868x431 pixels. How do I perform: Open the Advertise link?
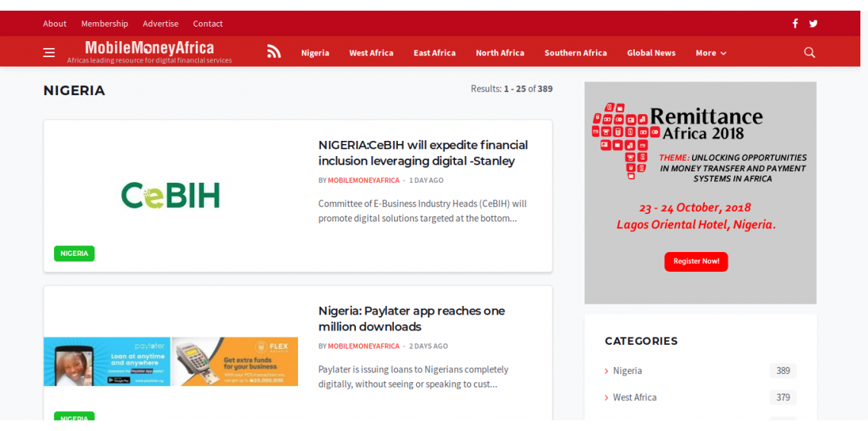tap(161, 24)
